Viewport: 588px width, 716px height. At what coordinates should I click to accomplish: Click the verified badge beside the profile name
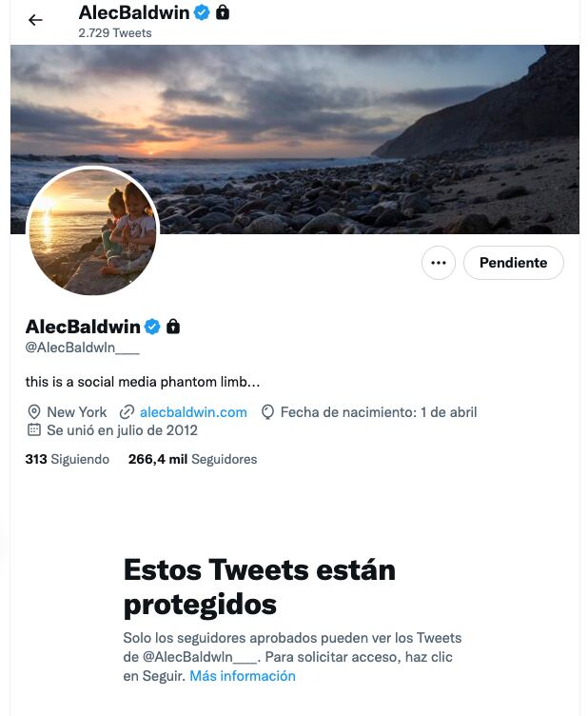coord(152,327)
